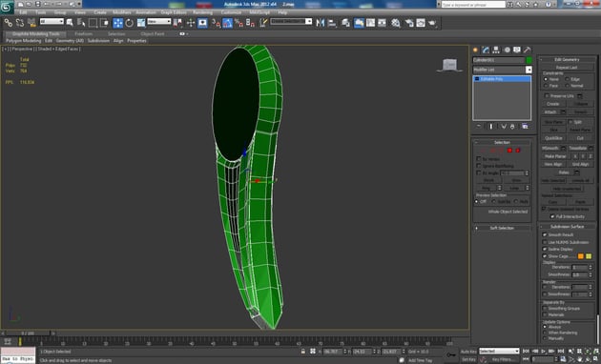
Task: Click the Select and Manipulate icon
Action: [x=191, y=23]
